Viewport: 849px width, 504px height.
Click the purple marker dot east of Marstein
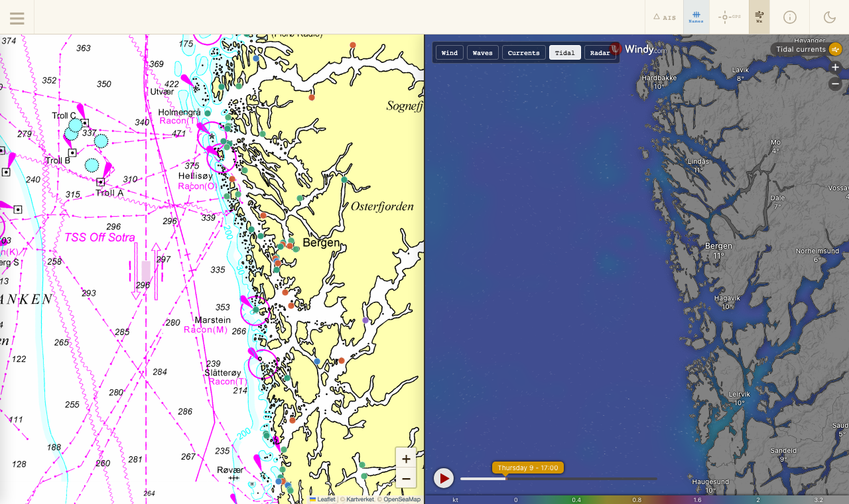(365, 320)
